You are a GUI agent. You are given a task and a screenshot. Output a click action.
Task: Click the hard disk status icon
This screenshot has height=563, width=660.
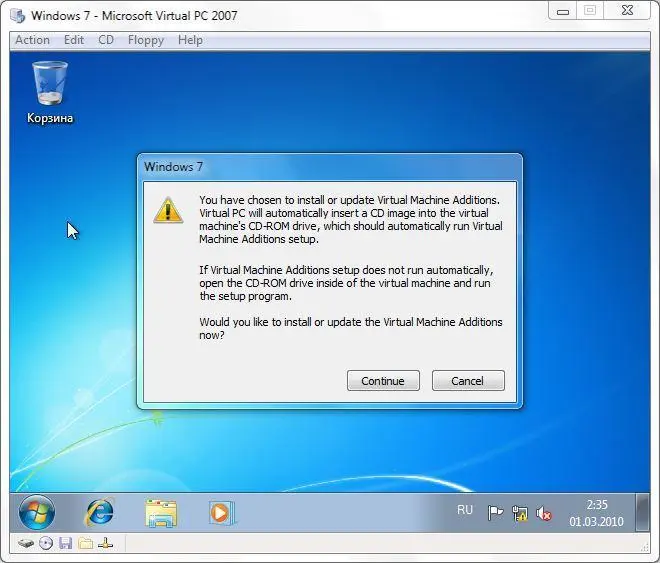point(26,543)
